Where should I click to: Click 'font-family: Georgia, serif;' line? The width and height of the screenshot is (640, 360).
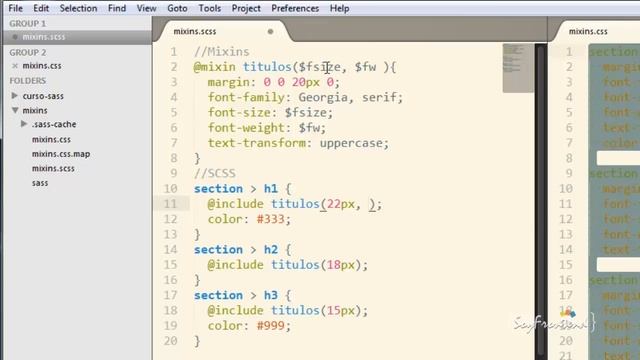click(305, 98)
